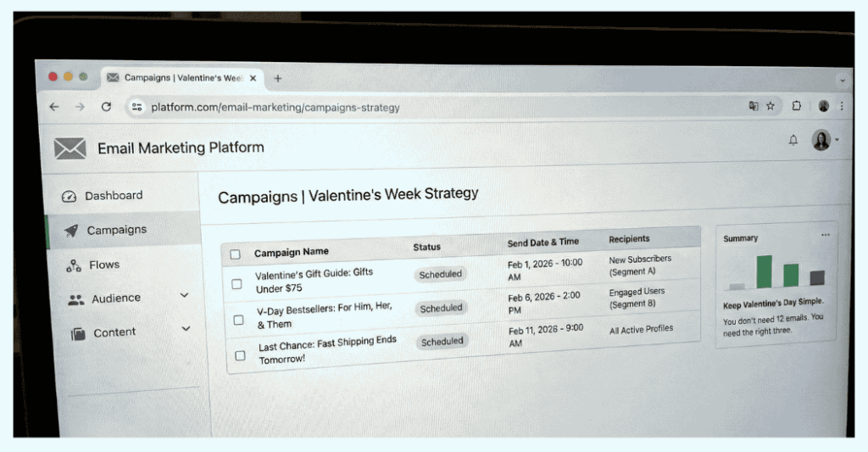This screenshot has width=868, height=452.
Task: Click All Active Profiles recipients
Action: (x=641, y=330)
